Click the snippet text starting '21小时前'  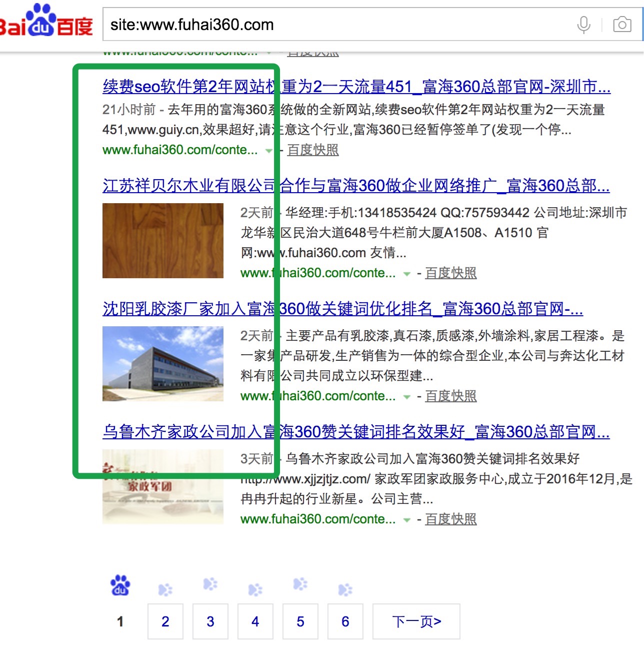tap(353, 120)
